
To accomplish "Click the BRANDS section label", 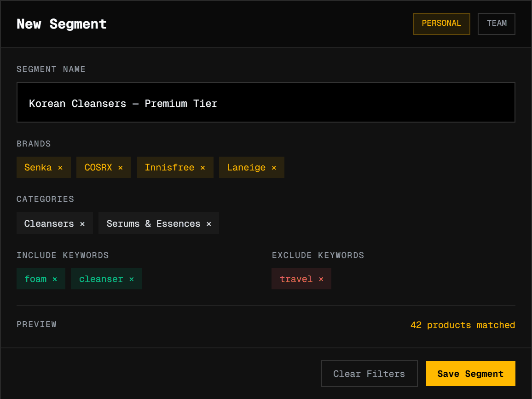I will [34, 144].
